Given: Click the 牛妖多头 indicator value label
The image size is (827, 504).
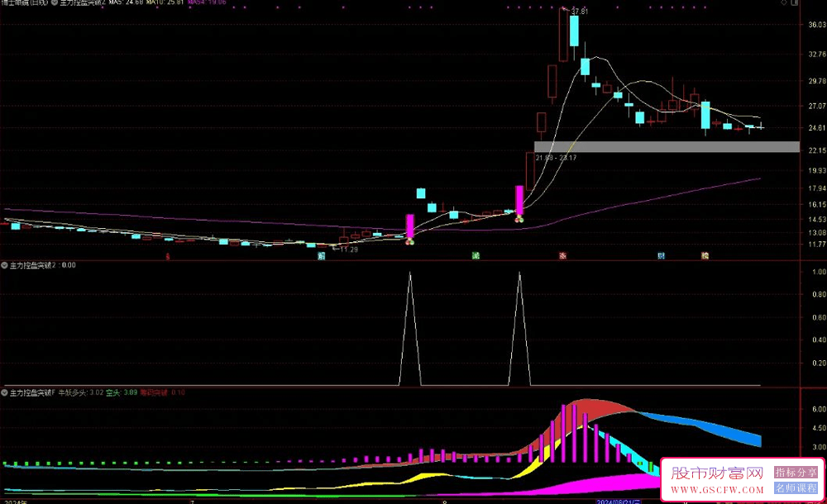Looking at the screenshot, I should tap(81, 392).
